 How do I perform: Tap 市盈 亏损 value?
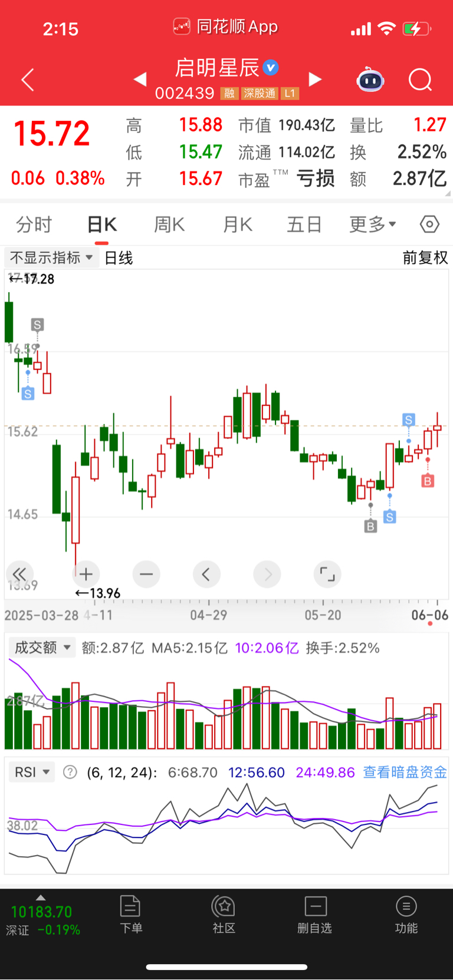(x=316, y=179)
